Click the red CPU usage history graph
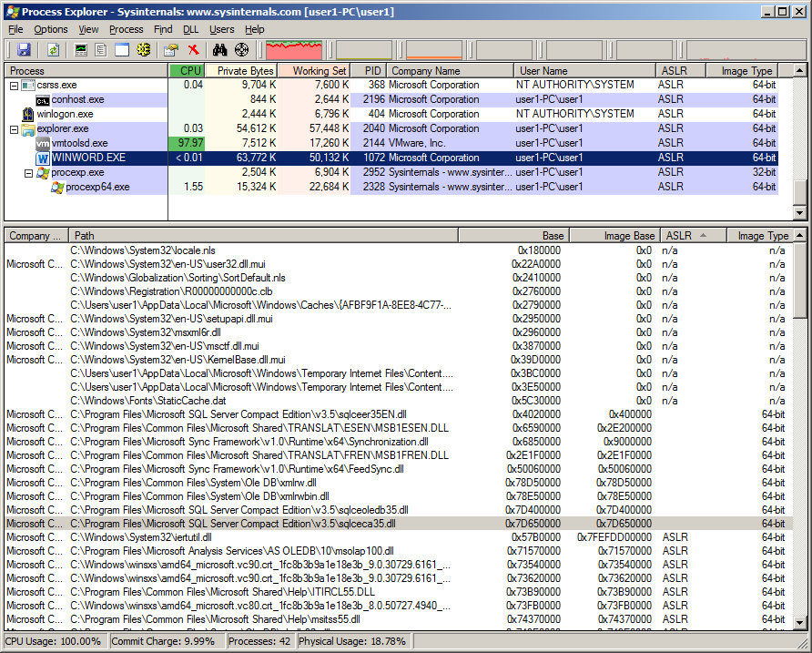Viewport: 812px width, 653px height. pyautogui.click(x=293, y=50)
